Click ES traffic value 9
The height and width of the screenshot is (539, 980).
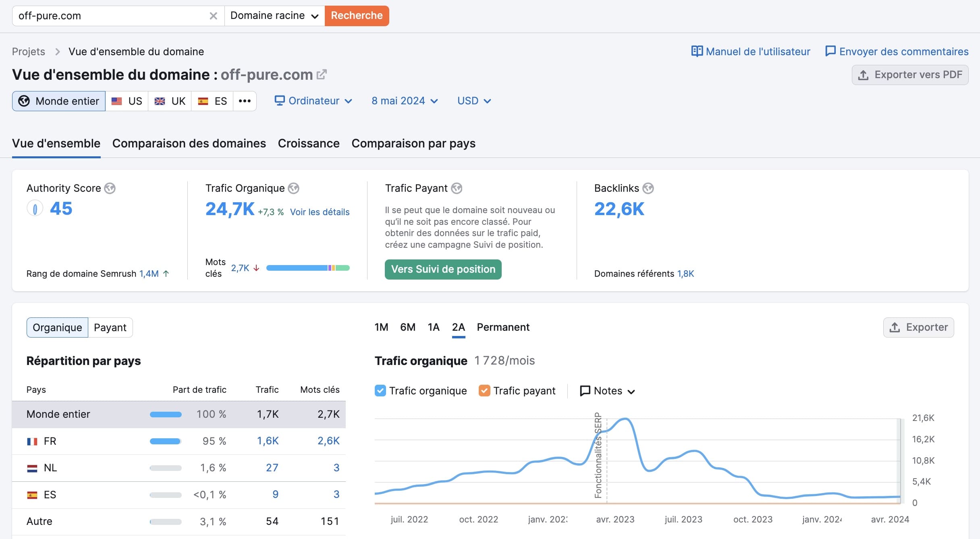(276, 494)
